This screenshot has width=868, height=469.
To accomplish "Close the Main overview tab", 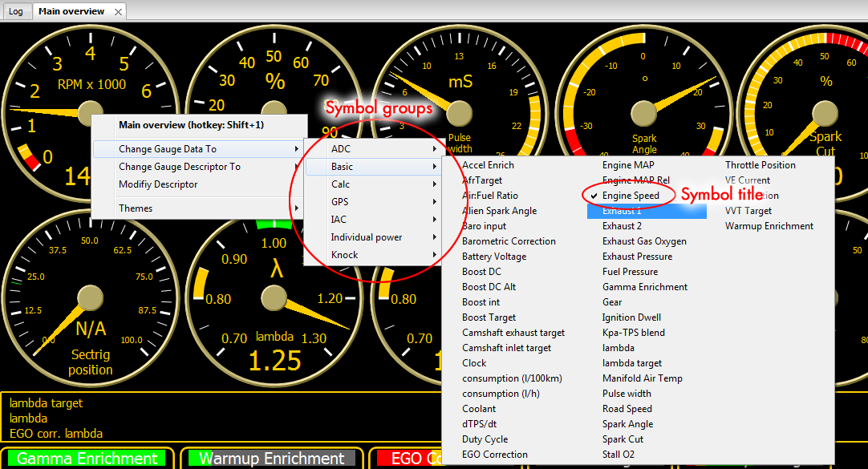I will [118, 12].
